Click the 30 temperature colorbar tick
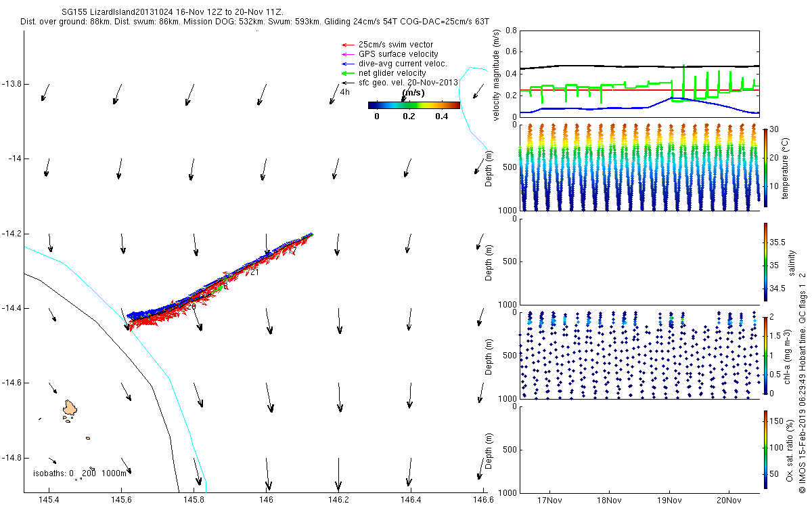The image size is (812, 508). [x=773, y=130]
